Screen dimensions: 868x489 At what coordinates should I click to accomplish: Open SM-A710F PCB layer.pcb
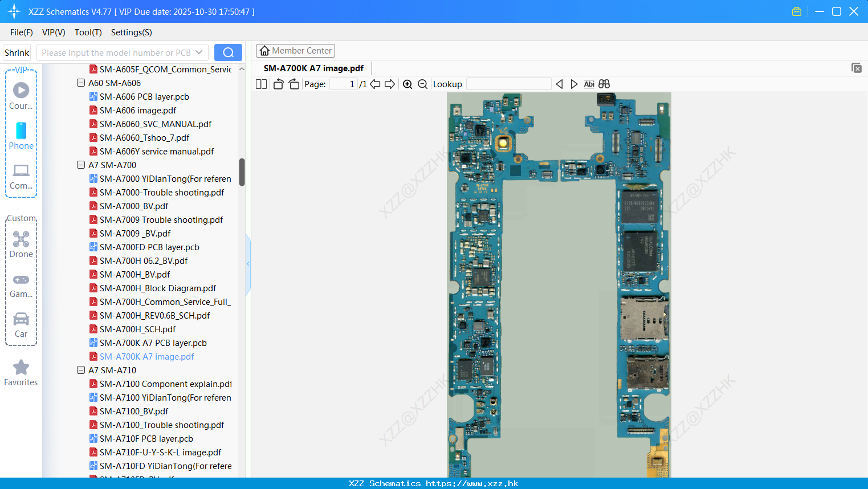coord(146,439)
